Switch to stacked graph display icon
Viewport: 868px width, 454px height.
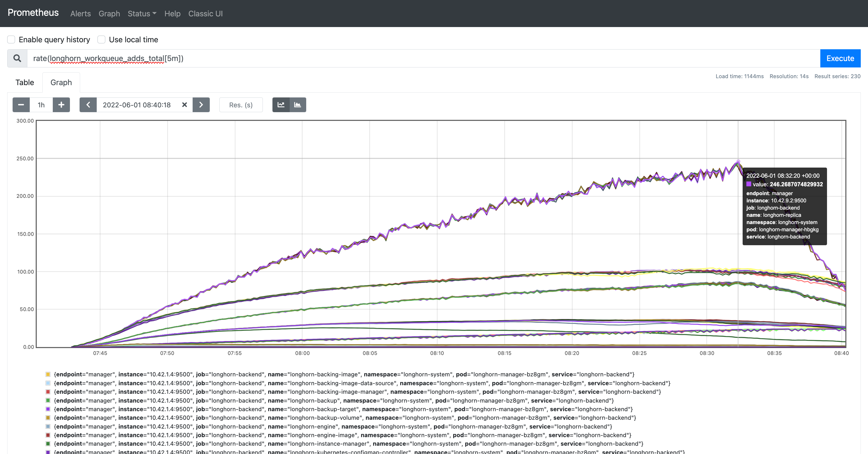click(x=298, y=105)
